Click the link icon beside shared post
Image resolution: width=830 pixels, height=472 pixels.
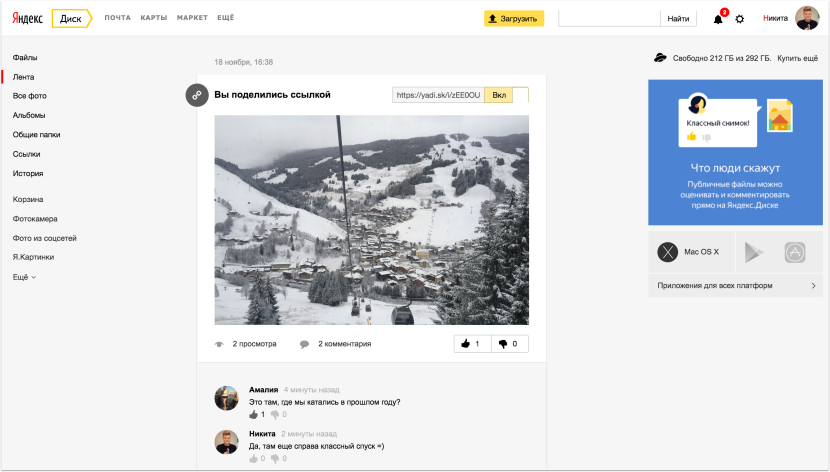[197, 95]
